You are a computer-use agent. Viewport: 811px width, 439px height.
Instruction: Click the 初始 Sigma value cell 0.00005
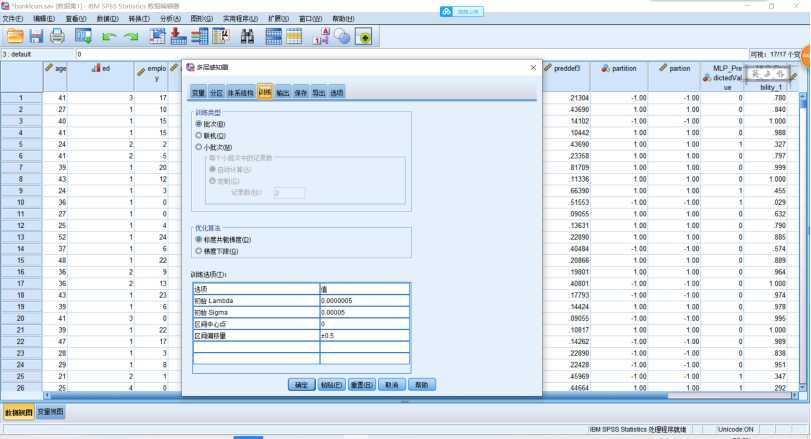coord(365,312)
